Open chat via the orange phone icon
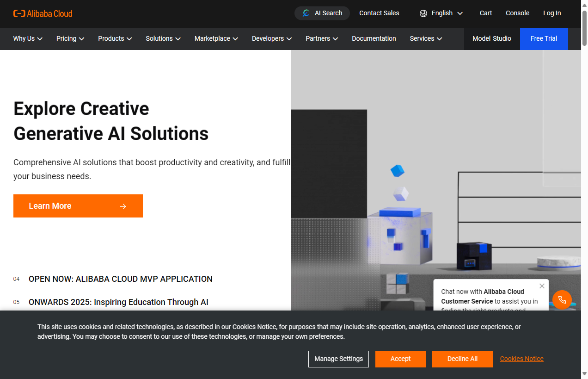 coord(562,300)
